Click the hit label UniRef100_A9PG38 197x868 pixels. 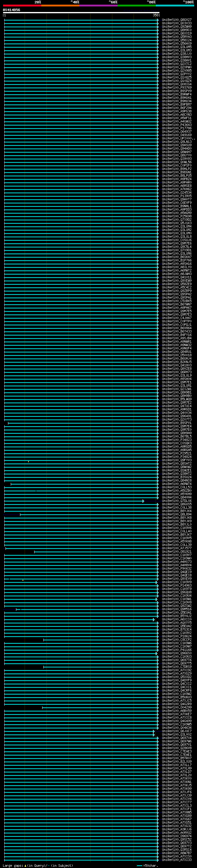[x=177, y=111]
